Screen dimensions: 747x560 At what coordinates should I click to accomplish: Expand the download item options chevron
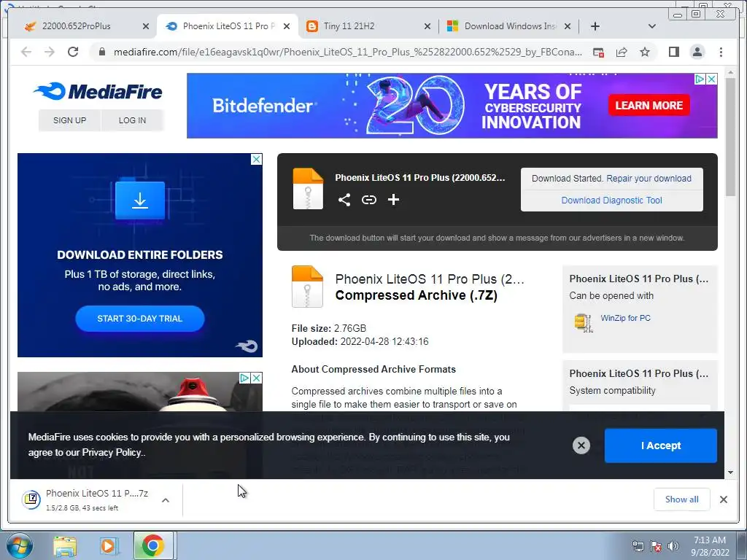click(x=166, y=500)
